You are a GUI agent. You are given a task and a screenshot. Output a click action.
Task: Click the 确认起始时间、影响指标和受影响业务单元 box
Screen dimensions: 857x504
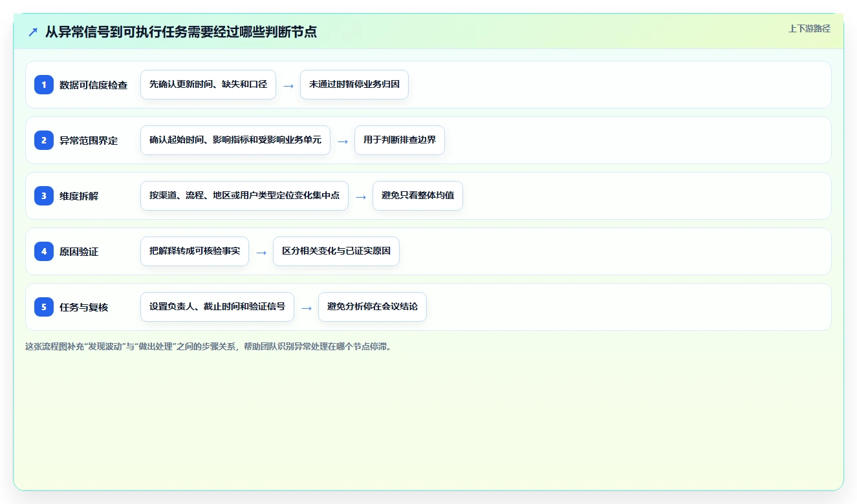[x=235, y=140]
